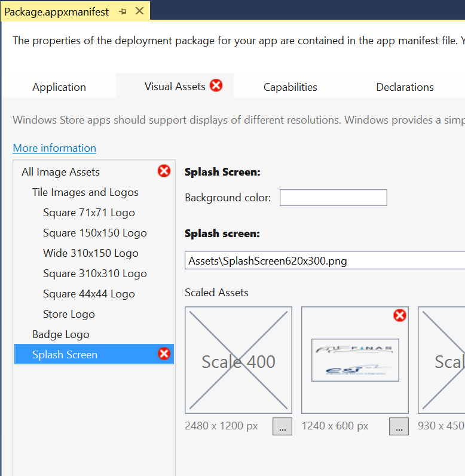Select the partially visible 930 x 450 placeholder
The width and height of the screenshot is (465, 476).
click(442, 360)
